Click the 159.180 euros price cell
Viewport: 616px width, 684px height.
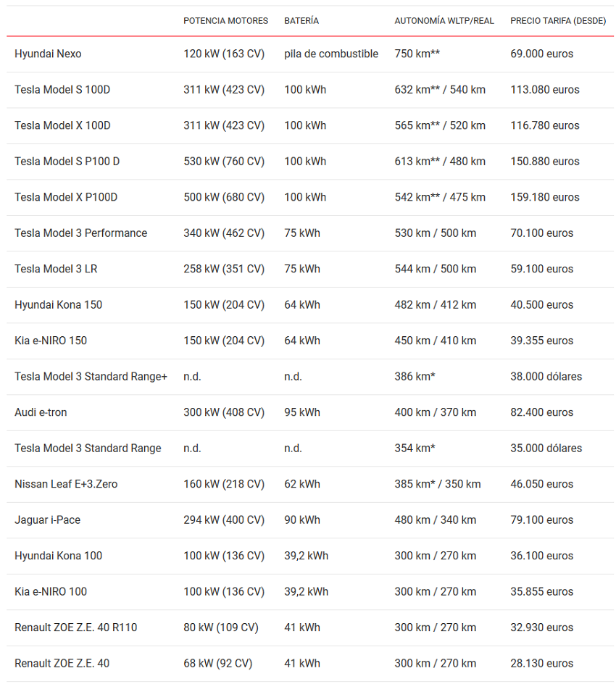coord(544,197)
